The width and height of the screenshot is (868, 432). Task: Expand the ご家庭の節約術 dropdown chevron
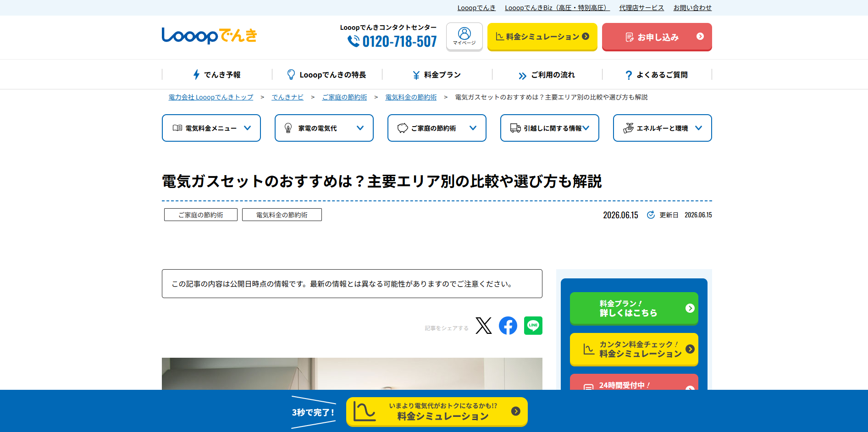tap(473, 128)
